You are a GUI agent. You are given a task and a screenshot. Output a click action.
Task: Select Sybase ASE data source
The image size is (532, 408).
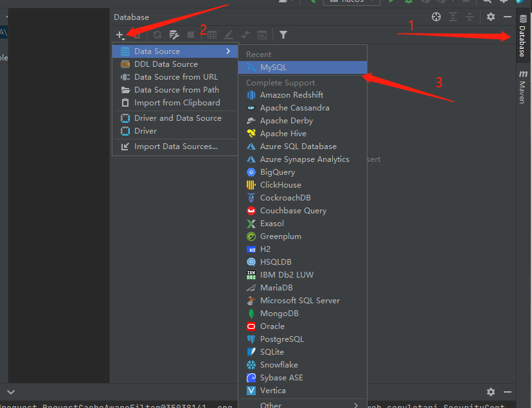coord(303,378)
